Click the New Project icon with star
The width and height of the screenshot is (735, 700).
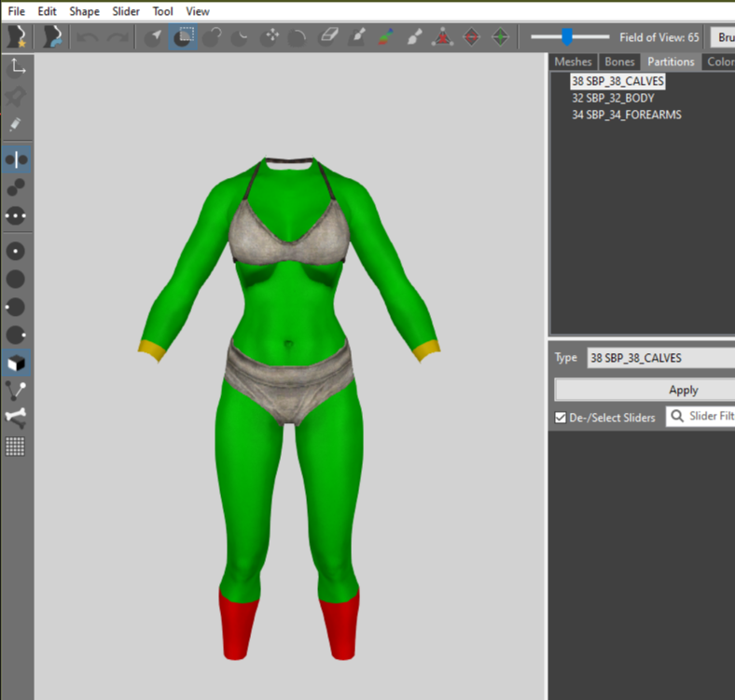tap(17, 37)
